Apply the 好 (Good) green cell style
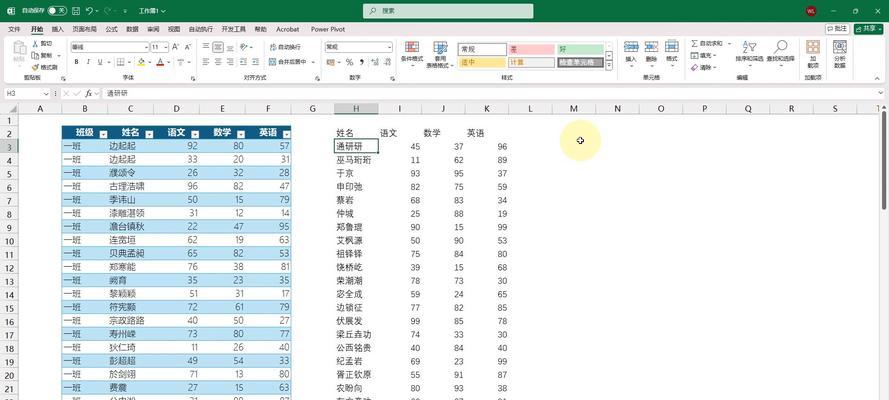 580,50
